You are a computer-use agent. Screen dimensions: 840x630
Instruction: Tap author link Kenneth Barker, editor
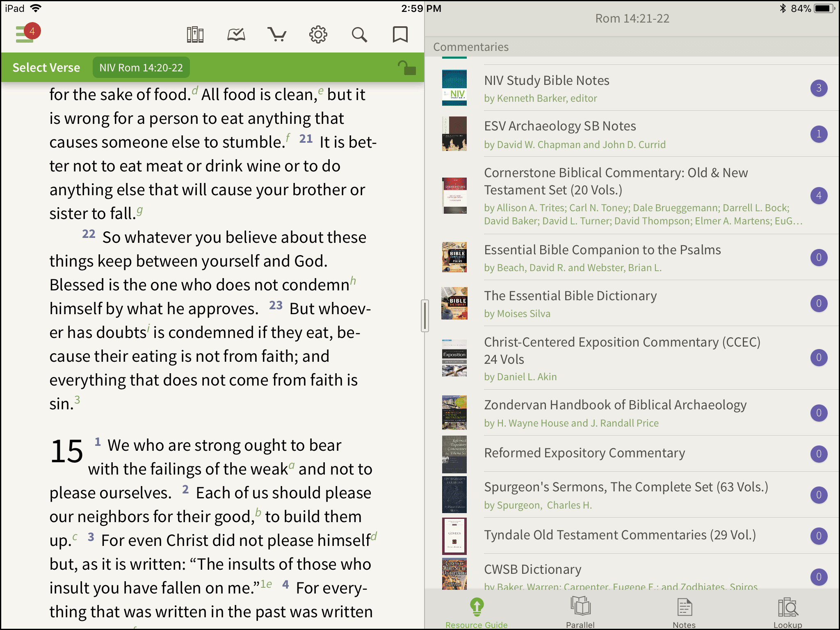tap(541, 98)
